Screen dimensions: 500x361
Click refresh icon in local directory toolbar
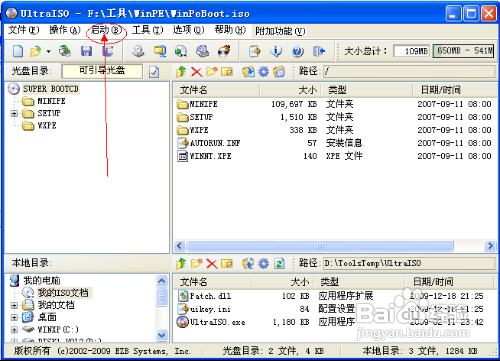(x=279, y=264)
